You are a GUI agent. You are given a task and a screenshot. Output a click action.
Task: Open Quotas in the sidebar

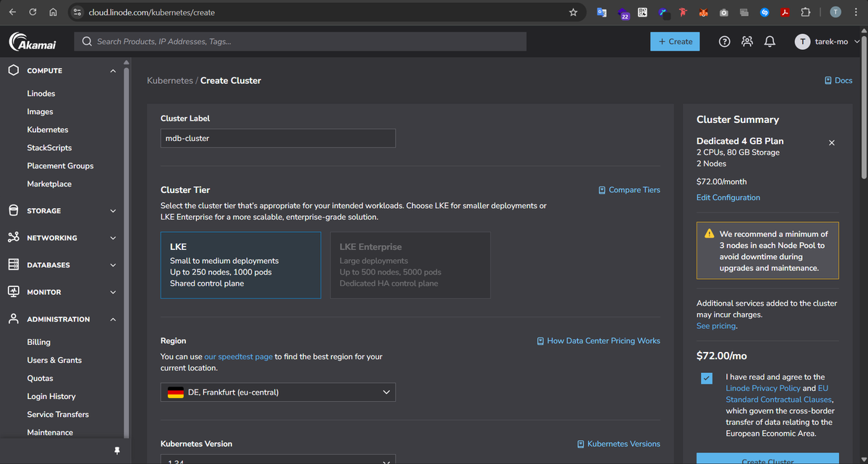[40, 379]
